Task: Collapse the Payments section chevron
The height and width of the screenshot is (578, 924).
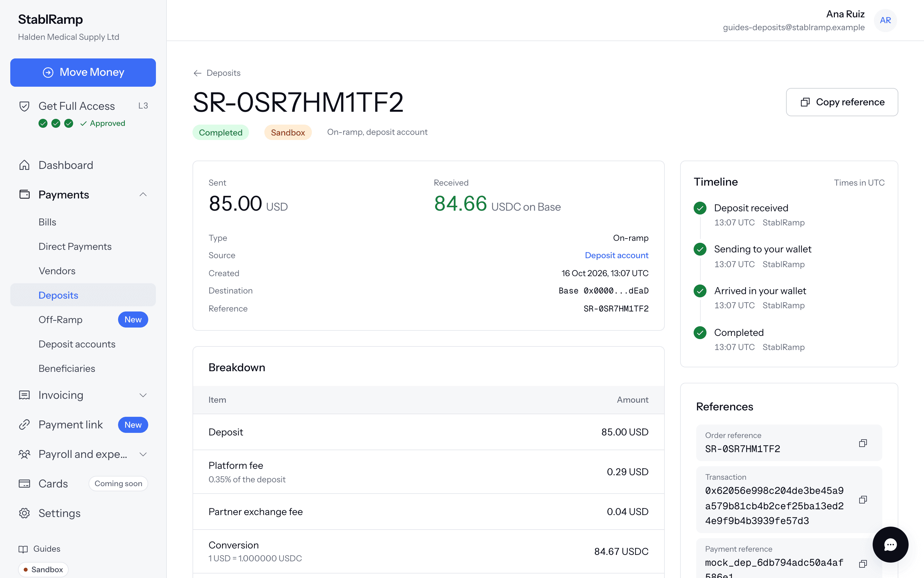Action: click(x=143, y=195)
